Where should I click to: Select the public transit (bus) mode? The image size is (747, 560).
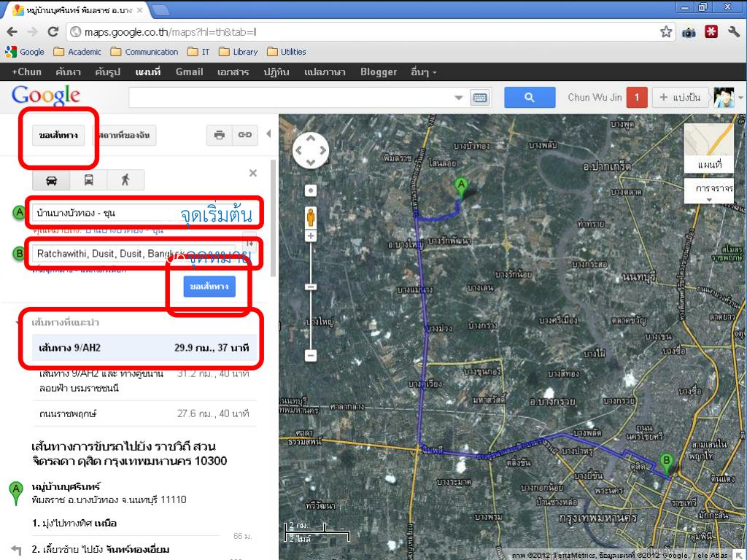pyautogui.click(x=88, y=180)
